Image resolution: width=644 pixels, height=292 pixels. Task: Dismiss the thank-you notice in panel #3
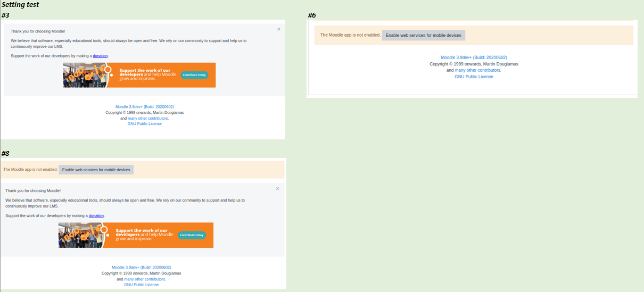pos(278,29)
